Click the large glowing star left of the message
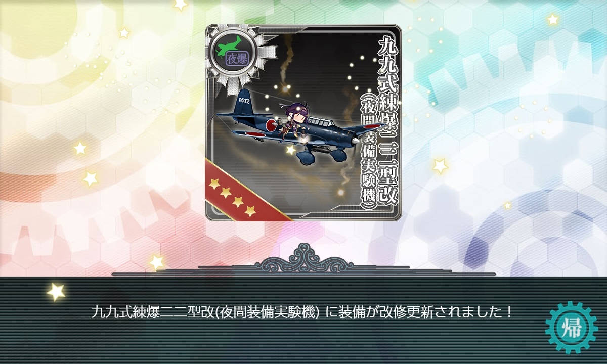Viewport: 607px width, 364px height. [x=56, y=292]
